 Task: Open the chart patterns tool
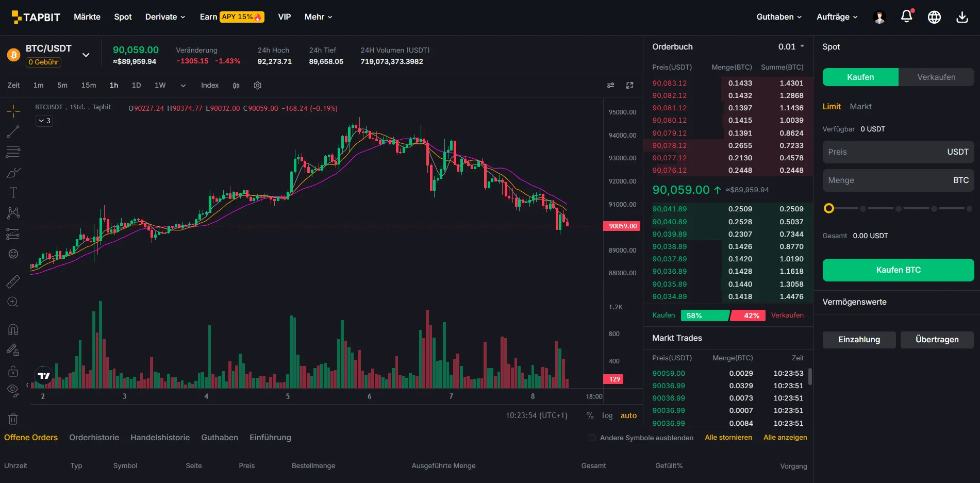coord(13,213)
